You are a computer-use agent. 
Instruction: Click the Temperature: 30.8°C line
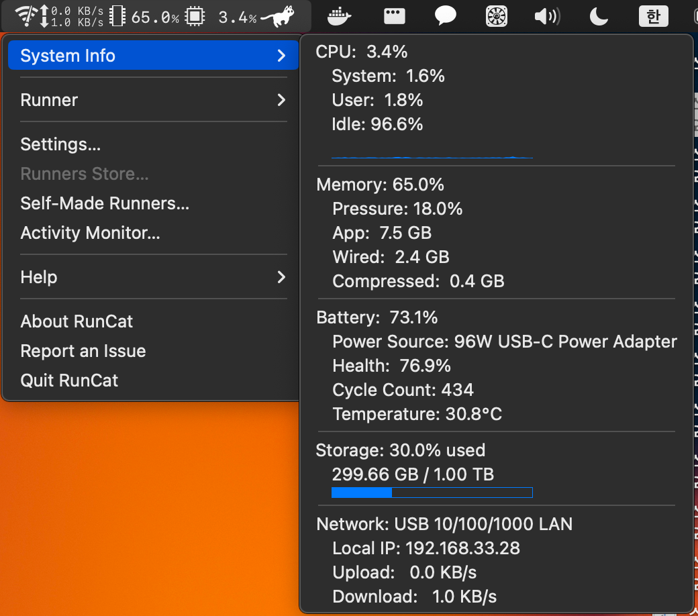(x=417, y=414)
